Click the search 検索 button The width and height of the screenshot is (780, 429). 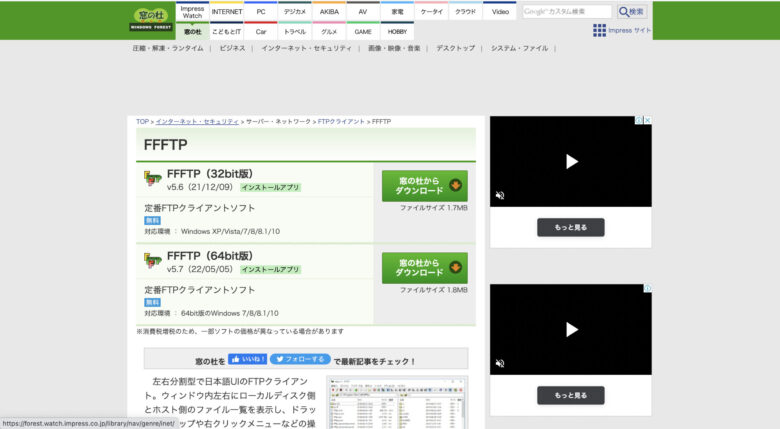(632, 11)
